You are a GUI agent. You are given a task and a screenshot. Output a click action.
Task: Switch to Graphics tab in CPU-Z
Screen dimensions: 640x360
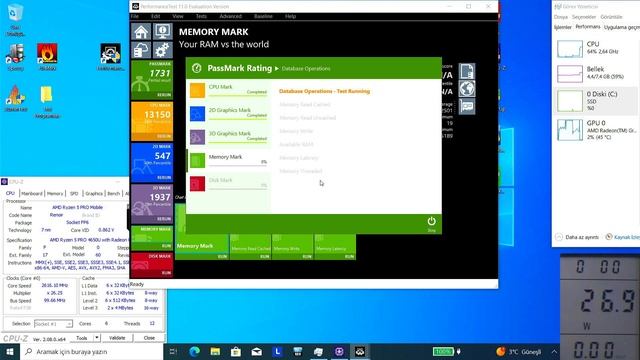point(94,193)
